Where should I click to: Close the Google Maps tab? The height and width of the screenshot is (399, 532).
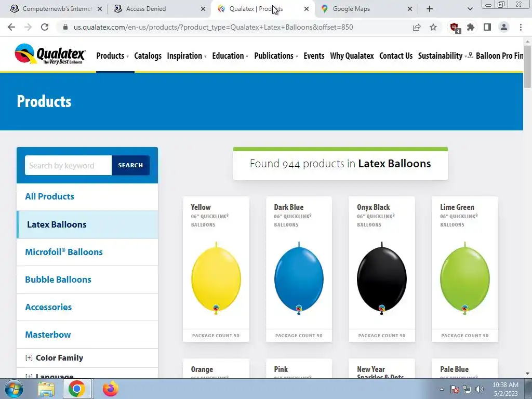tap(410, 9)
